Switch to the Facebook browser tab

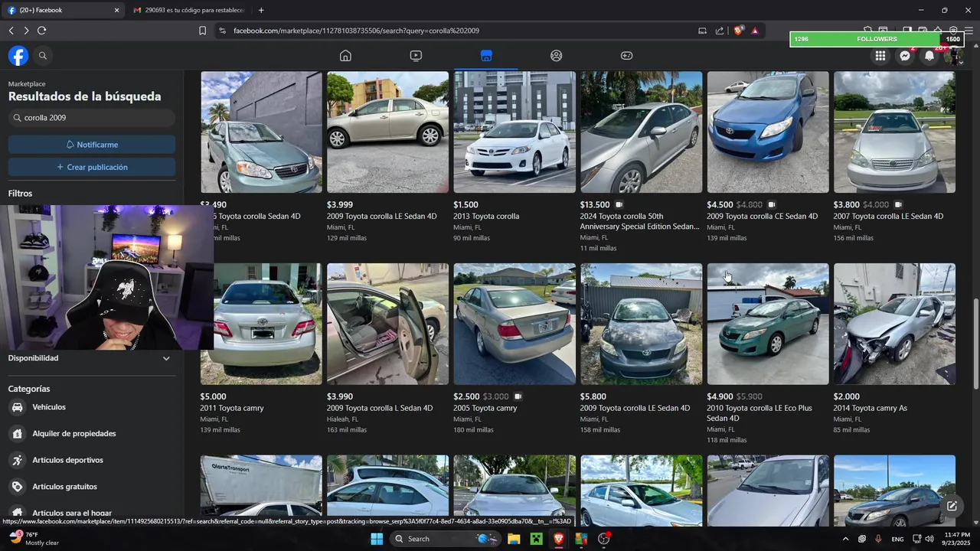point(64,10)
